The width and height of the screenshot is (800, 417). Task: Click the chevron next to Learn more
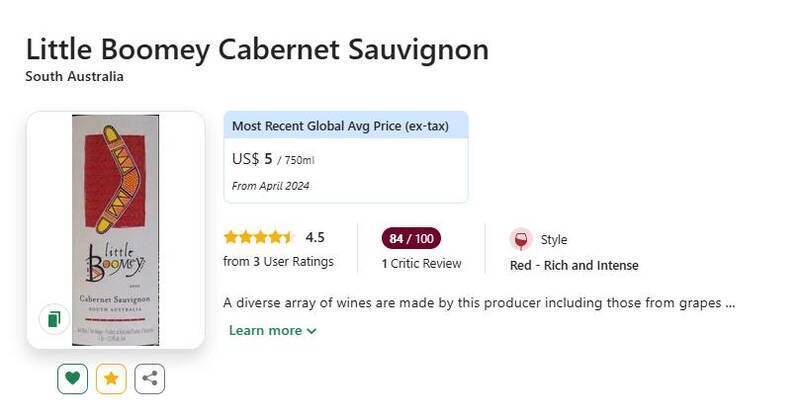pos(312,332)
